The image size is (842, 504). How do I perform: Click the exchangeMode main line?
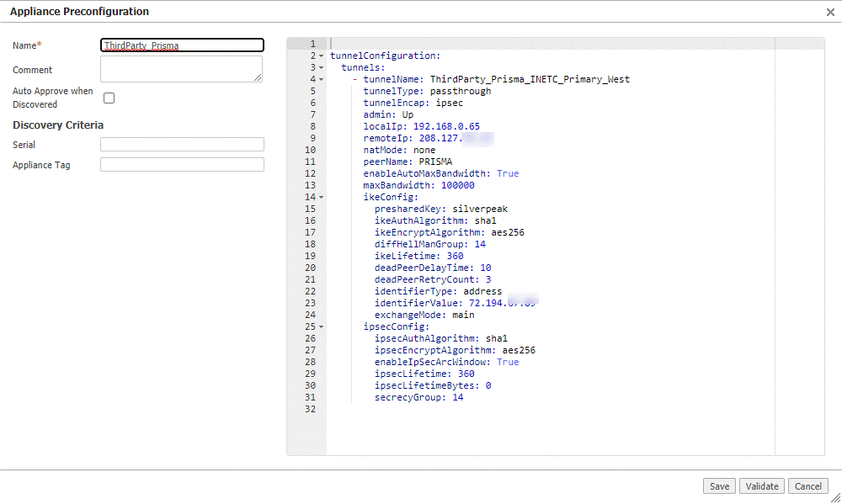tap(424, 315)
